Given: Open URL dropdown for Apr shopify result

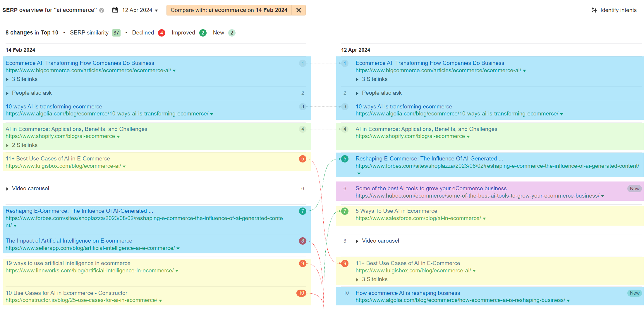Looking at the screenshot, I should [x=468, y=136].
